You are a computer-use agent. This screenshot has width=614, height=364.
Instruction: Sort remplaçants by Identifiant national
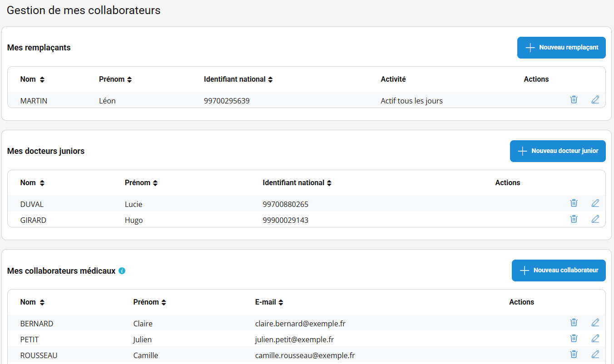(x=270, y=79)
